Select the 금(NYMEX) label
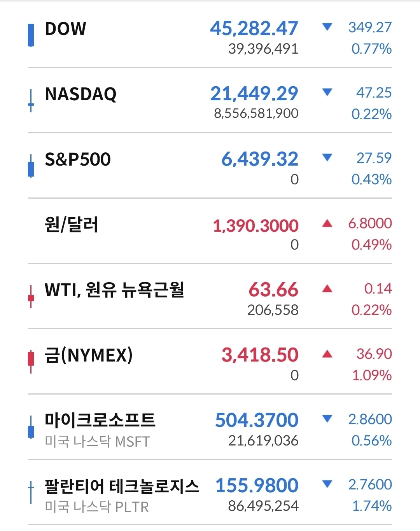Image resolution: width=420 pixels, height=531 pixels. point(89,355)
